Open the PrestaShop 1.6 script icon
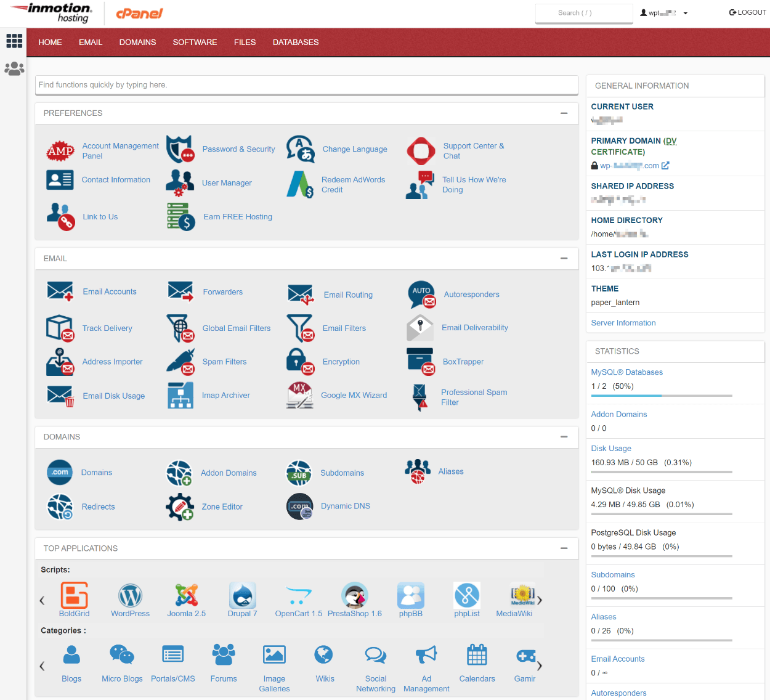Screen dimensions: 770x700 (355, 595)
